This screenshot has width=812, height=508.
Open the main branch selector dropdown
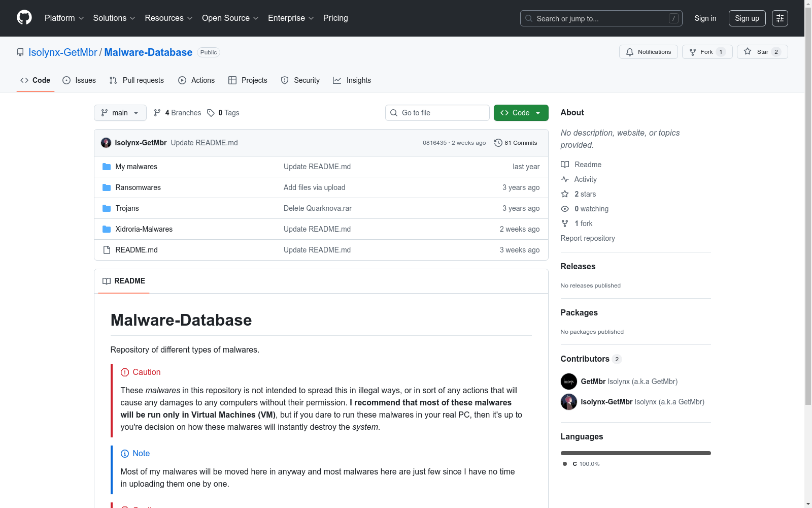coord(120,113)
